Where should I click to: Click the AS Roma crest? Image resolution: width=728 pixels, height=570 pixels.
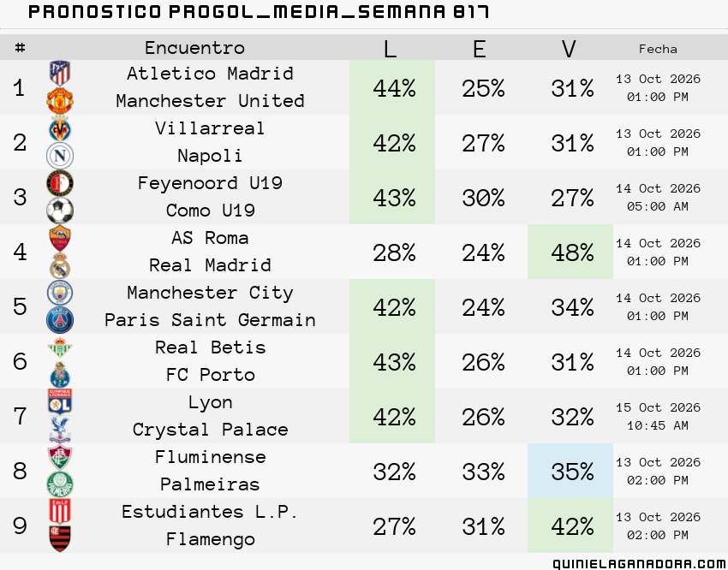[x=60, y=238]
